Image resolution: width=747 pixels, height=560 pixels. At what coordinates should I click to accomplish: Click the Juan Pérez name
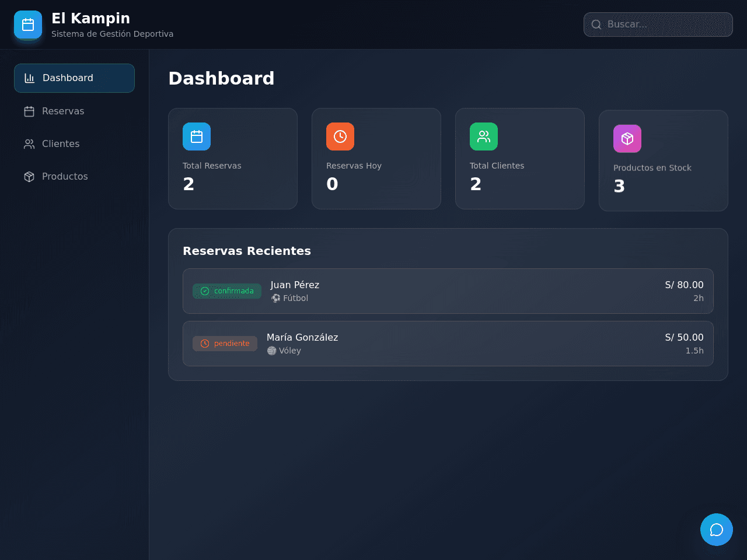click(295, 285)
